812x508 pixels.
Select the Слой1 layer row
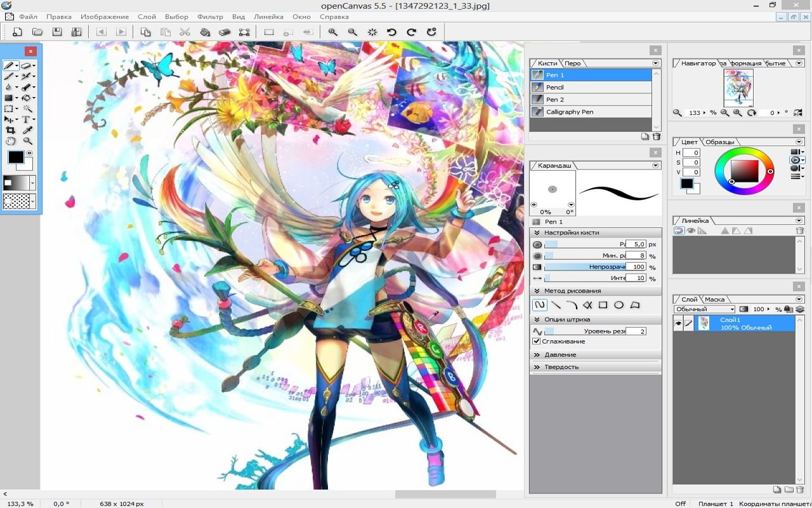[734, 324]
